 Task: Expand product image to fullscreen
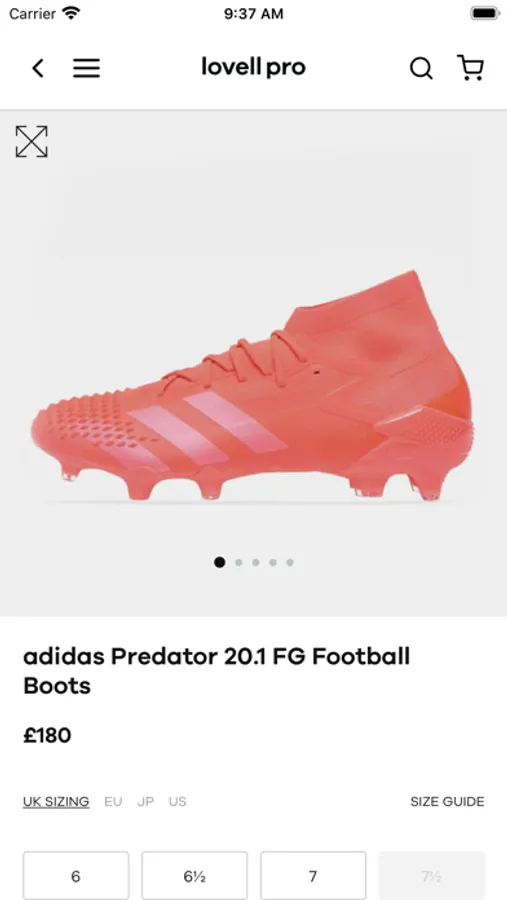pos(32,141)
